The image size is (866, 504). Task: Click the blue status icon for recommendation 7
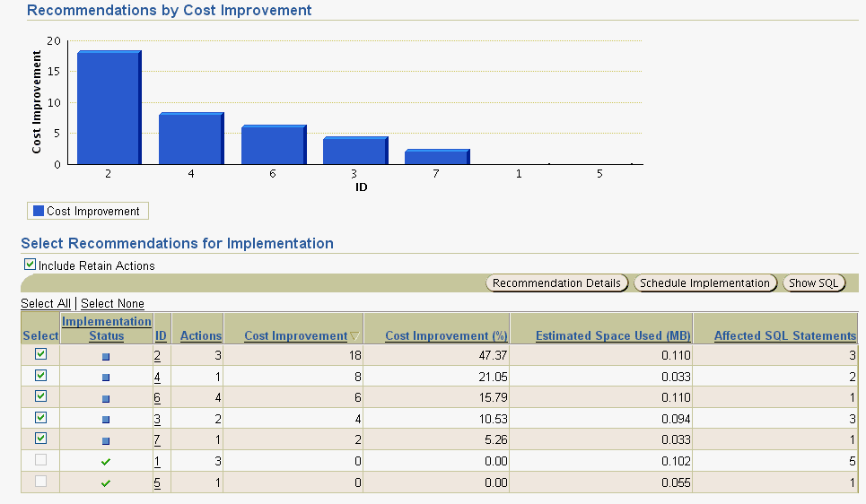point(106,441)
